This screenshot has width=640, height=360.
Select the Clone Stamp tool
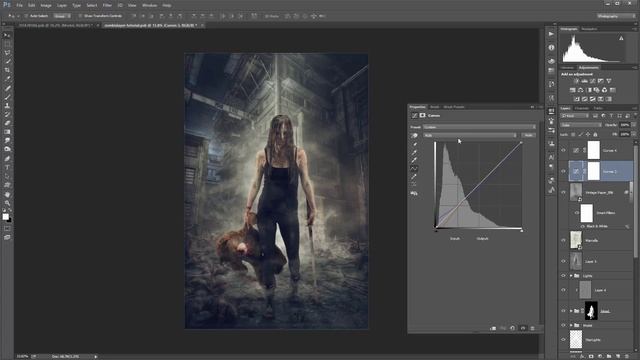click(x=7, y=105)
